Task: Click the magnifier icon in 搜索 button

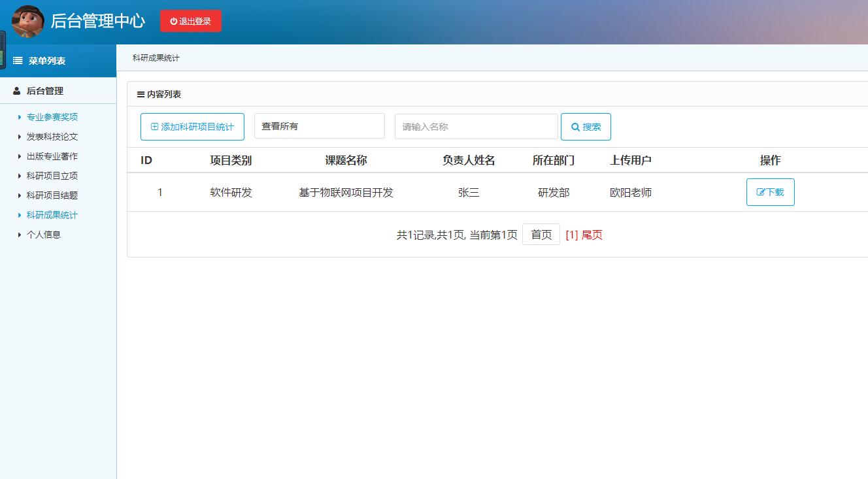Action: [x=576, y=127]
